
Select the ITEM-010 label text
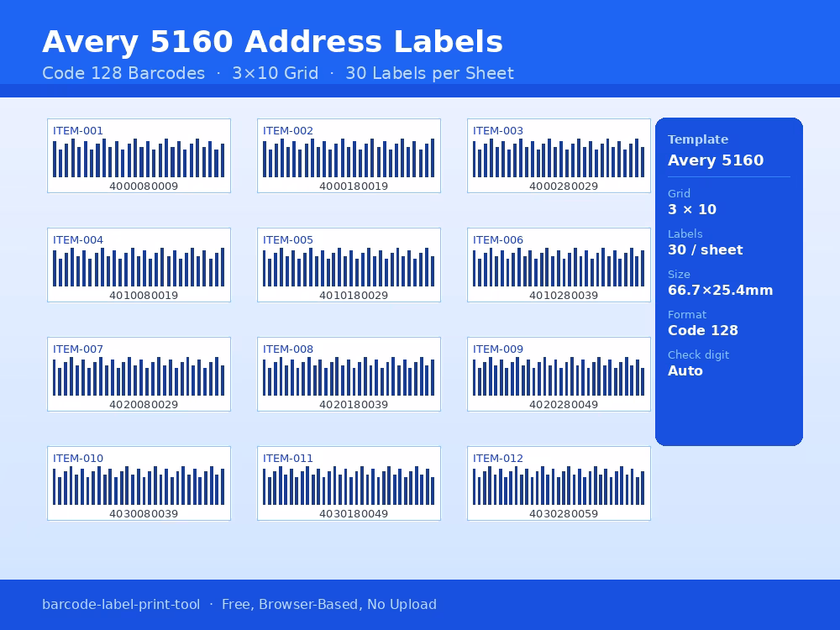point(77,459)
